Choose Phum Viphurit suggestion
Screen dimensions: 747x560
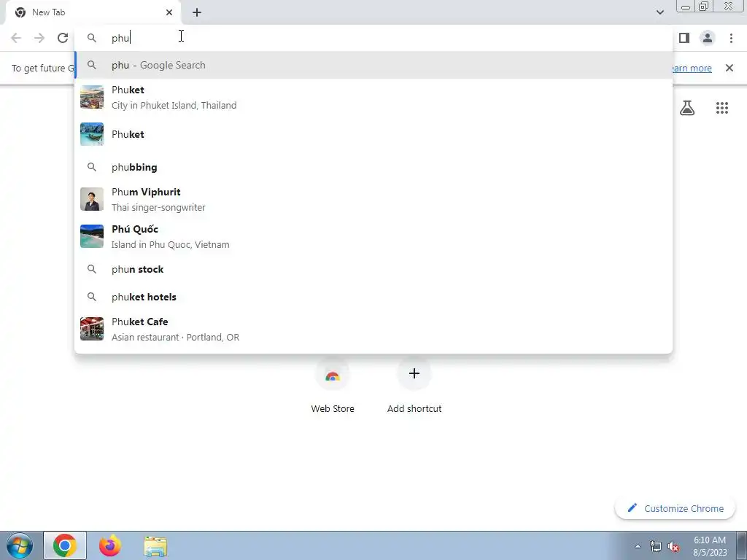point(373,199)
